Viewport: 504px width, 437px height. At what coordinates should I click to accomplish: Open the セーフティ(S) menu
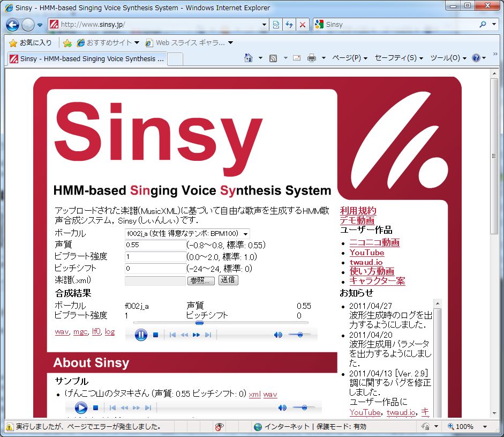(399, 58)
